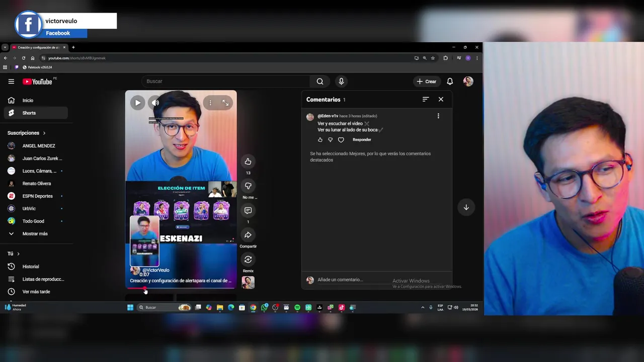Expand the Suscripciones section
The width and height of the screenshot is (644, 362).
pos(26,133)
